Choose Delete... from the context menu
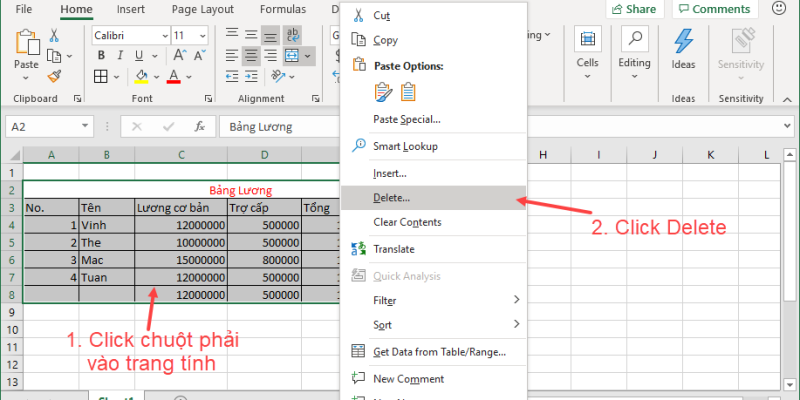The height and width of the screenshot is (400, 800). click(390, 198)
